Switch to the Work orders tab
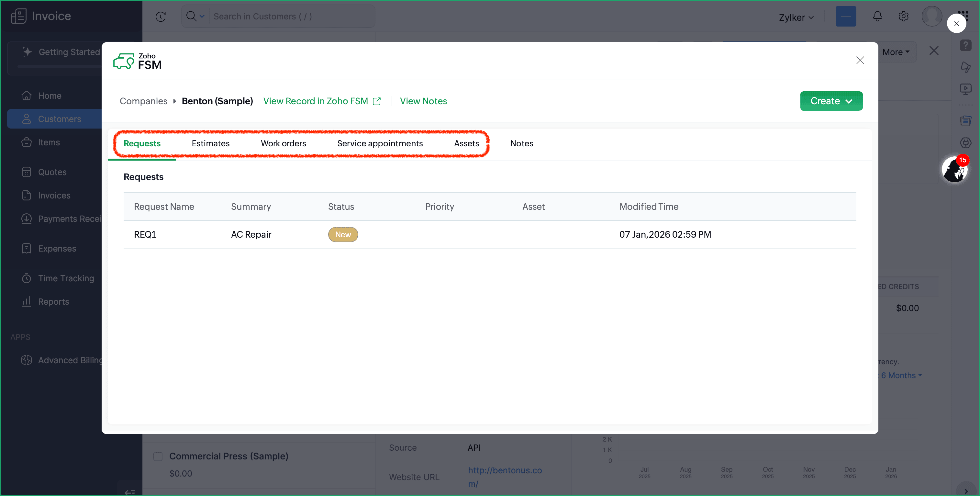Image resolution: width=980 pixels, height=496 pixels. [x=283, y=143]
